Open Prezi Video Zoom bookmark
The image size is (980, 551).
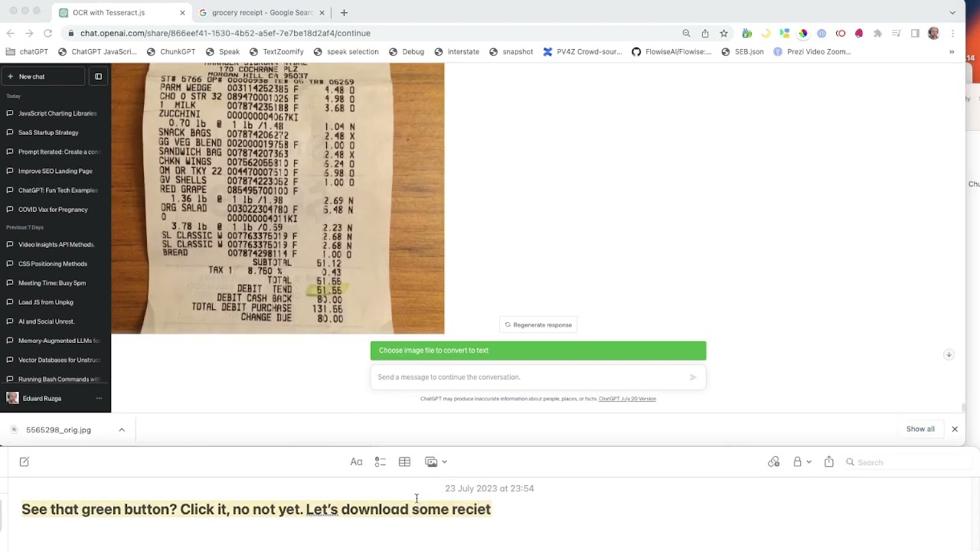pos(812,52)
